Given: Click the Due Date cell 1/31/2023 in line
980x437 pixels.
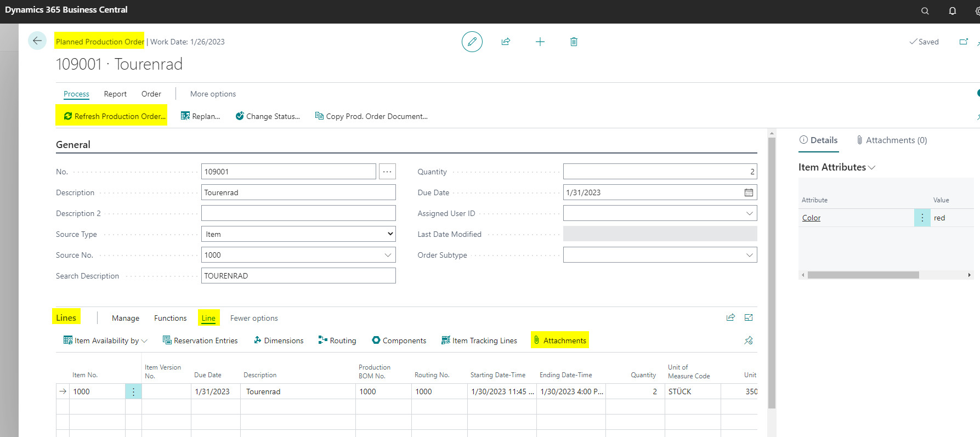Looking at the screenshot, I should tap(216, 391).
